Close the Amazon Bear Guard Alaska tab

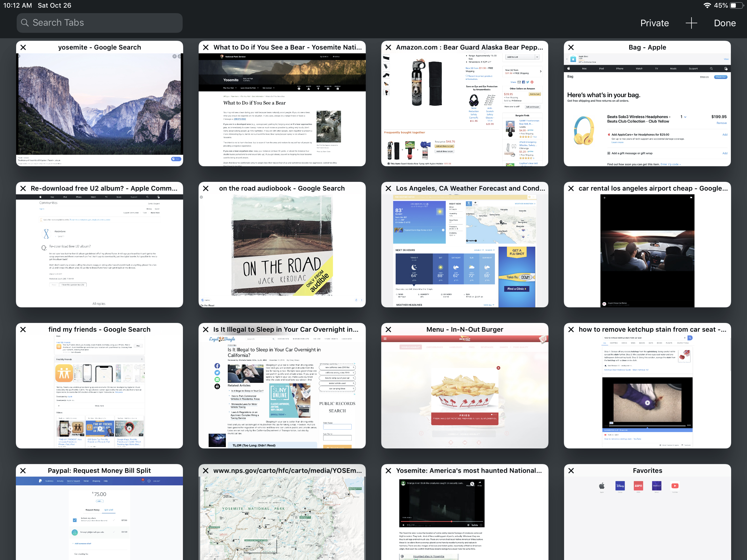(x=388, y=47)
